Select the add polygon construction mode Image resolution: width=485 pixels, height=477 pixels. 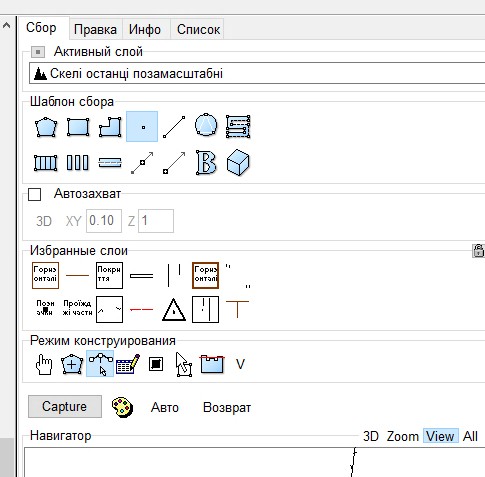point(72,364)
